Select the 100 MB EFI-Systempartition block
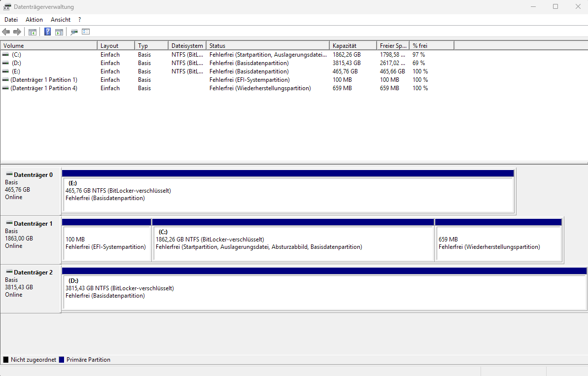 click(x=106, y=242)
